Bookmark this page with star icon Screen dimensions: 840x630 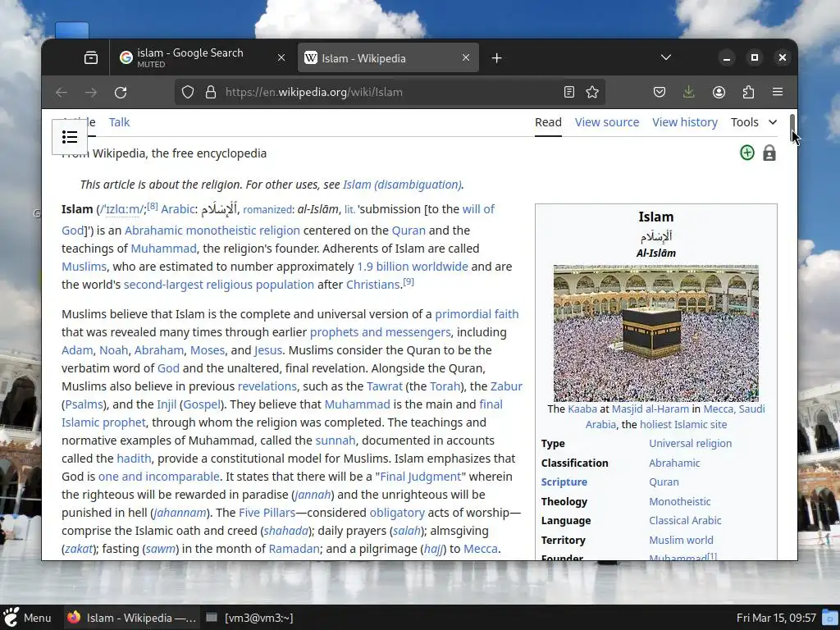pos(592,92)
